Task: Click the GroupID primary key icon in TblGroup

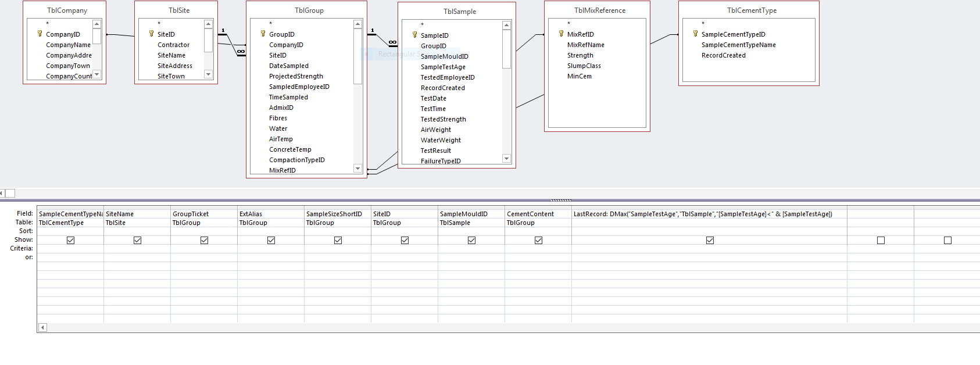Action: tap(263, 34)
